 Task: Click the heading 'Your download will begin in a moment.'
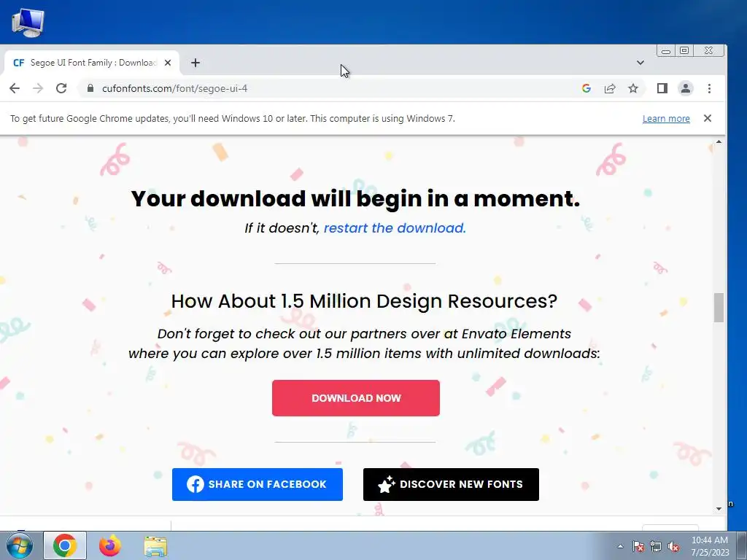click(356, 198)
